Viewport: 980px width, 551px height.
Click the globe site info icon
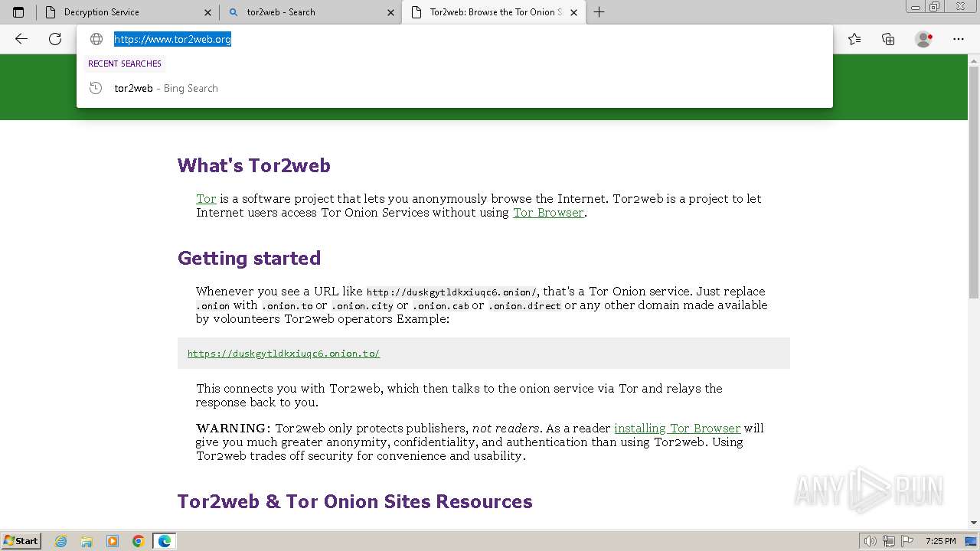96,39
